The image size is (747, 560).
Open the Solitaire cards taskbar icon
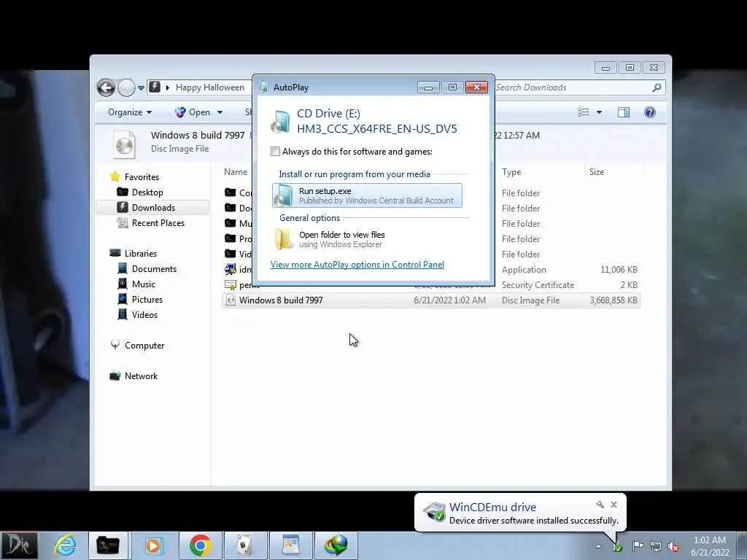pyautogui.click(x=245, y=545)
